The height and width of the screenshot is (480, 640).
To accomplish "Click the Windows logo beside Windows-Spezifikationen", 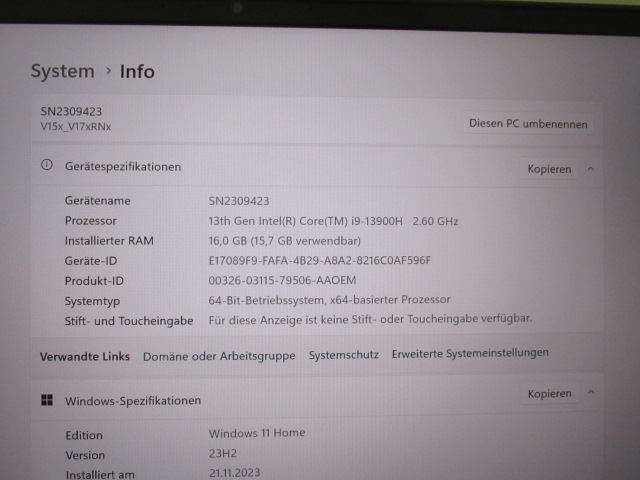I will click(47, 400).
